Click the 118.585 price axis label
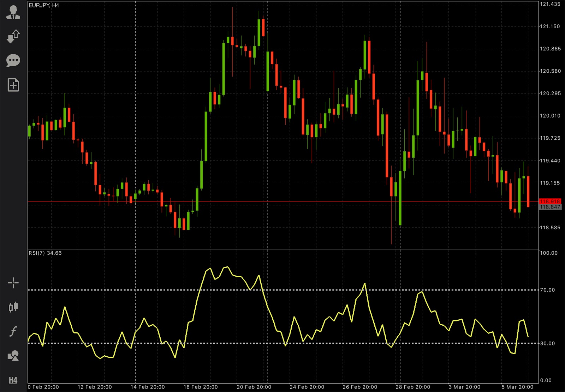The height and width of the screenshot is (392, 565). tap(550, 228)
